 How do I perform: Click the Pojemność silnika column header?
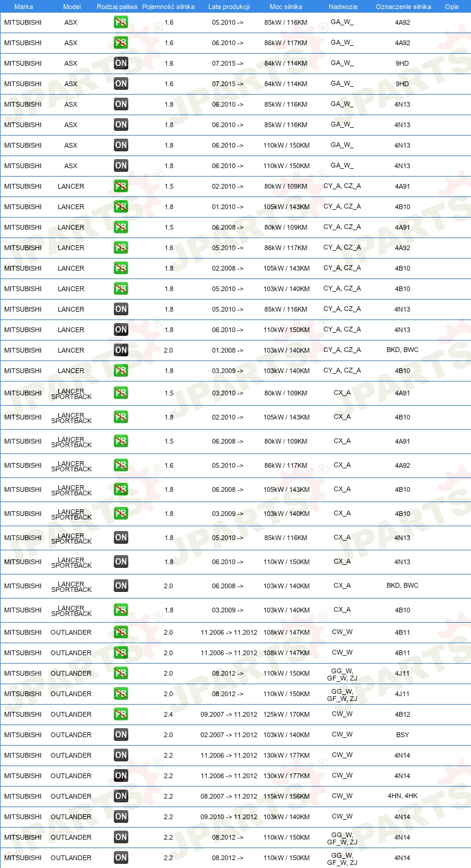pyautogui.click(x=168, y=7)
